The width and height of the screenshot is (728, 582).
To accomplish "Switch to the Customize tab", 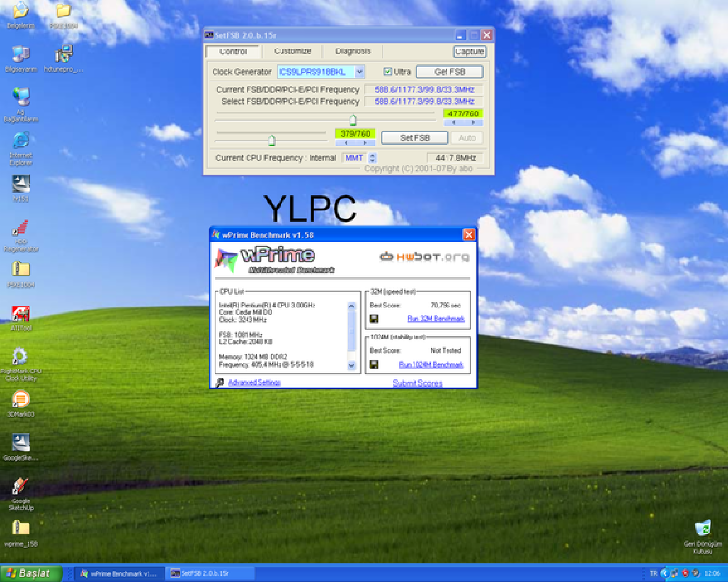I will pos(292,51).
